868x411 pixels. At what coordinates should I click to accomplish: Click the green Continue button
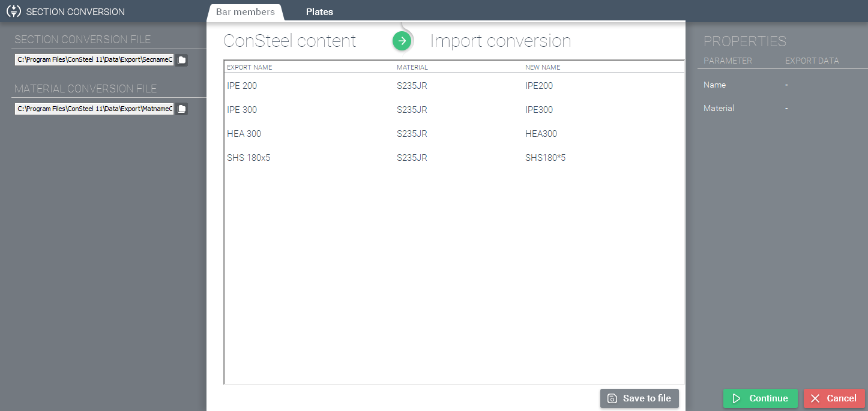pyautogui.click(x=761, y=398)
